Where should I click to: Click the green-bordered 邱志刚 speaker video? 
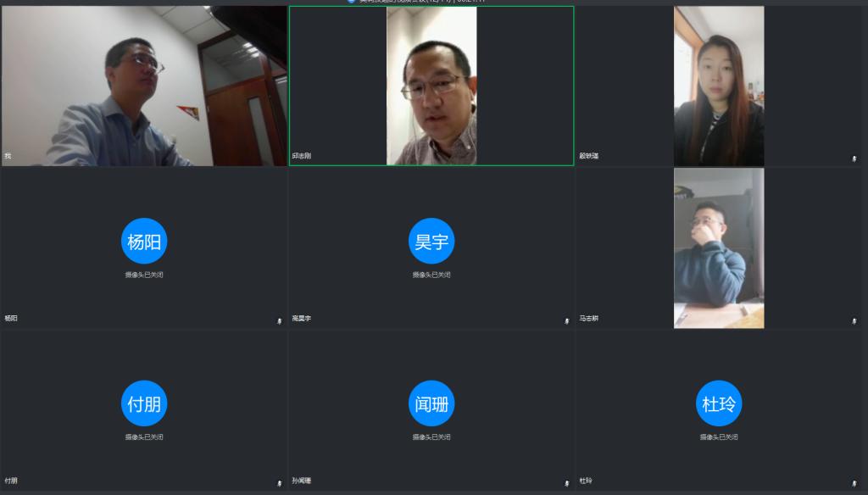click(x=431, y=86)
